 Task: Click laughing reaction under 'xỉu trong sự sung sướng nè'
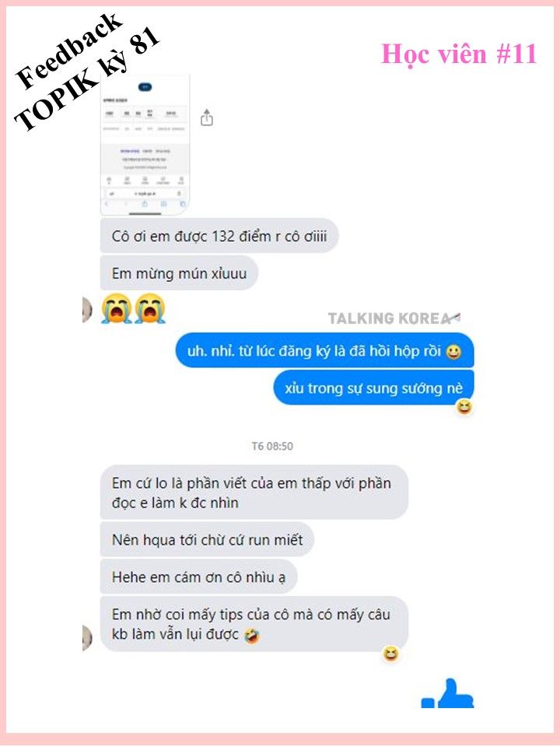[464, 407]
